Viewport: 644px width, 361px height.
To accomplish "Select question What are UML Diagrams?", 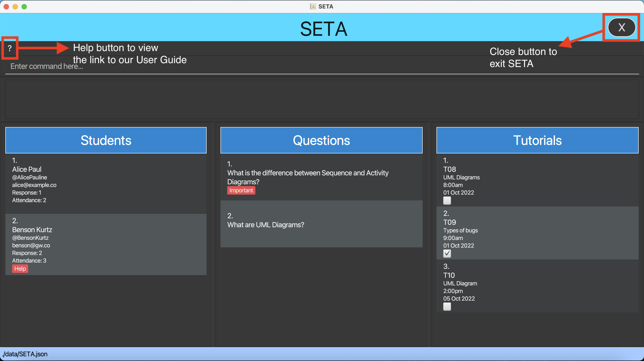I will click(266, 225).
